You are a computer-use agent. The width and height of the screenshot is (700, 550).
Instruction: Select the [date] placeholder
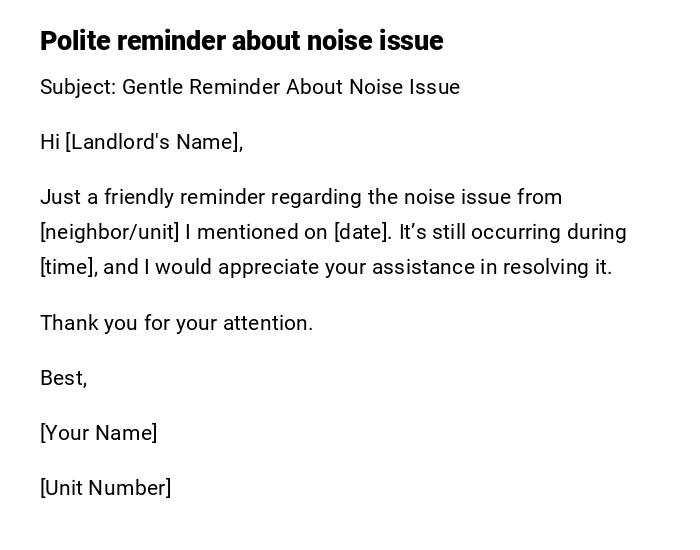point(361,232)
